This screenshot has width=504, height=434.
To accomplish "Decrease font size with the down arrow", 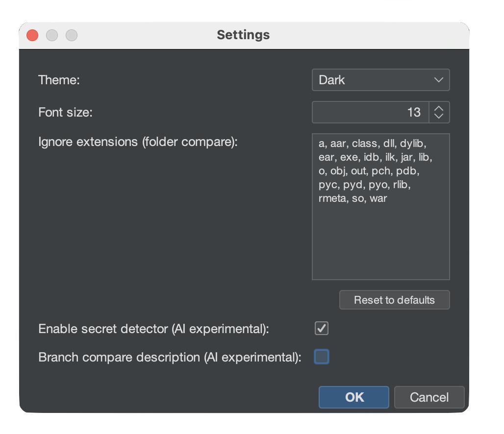I will (x=439, y=117).
